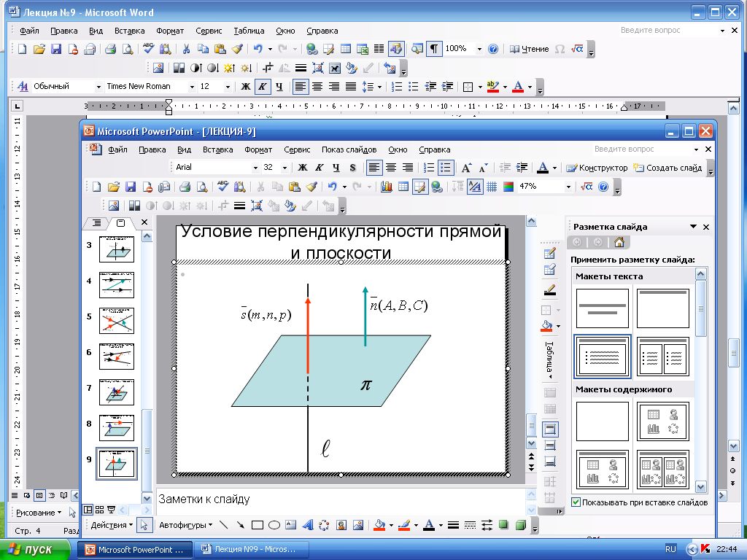The height and width of the screenshot is (560, 747).
Task: Toggle text Shadow in PowerPoint toolbar
Action: click(352, 168)
